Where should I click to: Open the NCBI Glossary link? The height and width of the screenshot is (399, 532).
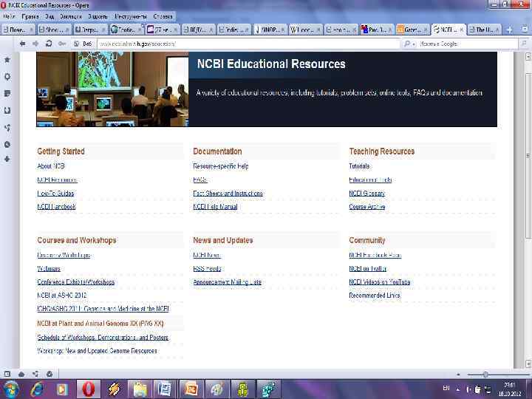(366, 193)
